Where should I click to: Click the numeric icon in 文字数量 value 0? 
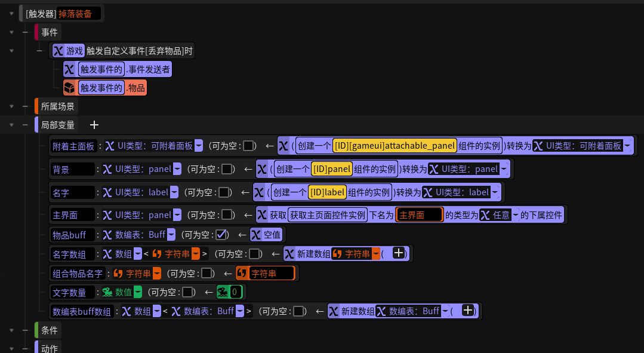tap(223, 292)
